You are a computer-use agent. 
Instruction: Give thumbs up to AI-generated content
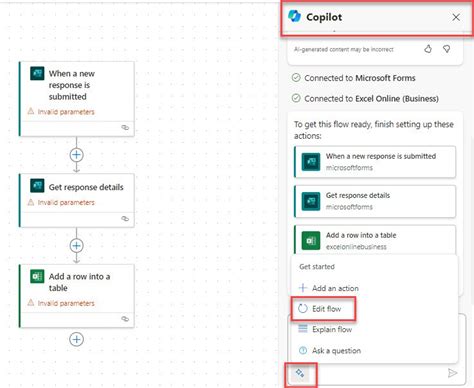click(x=428, y=49)
